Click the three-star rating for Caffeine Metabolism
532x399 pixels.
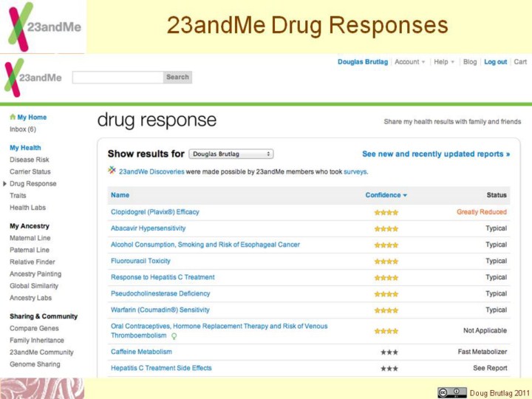point(389,352)
